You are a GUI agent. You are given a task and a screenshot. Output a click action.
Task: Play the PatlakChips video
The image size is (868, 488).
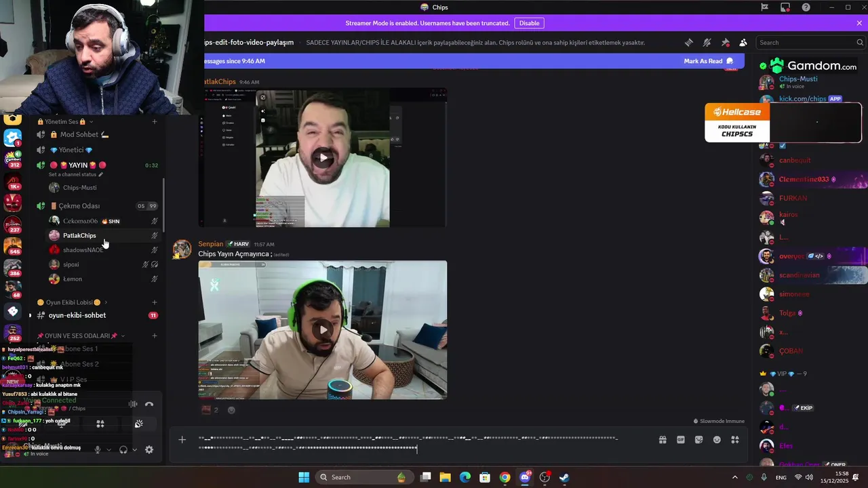(323, 158)
